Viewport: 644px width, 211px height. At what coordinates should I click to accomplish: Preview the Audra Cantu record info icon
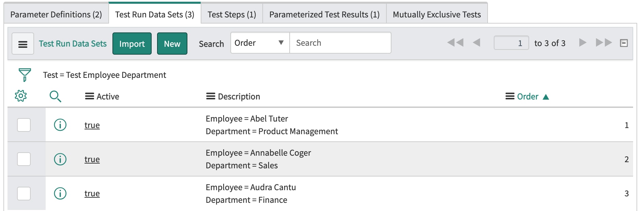pos(60,194)
